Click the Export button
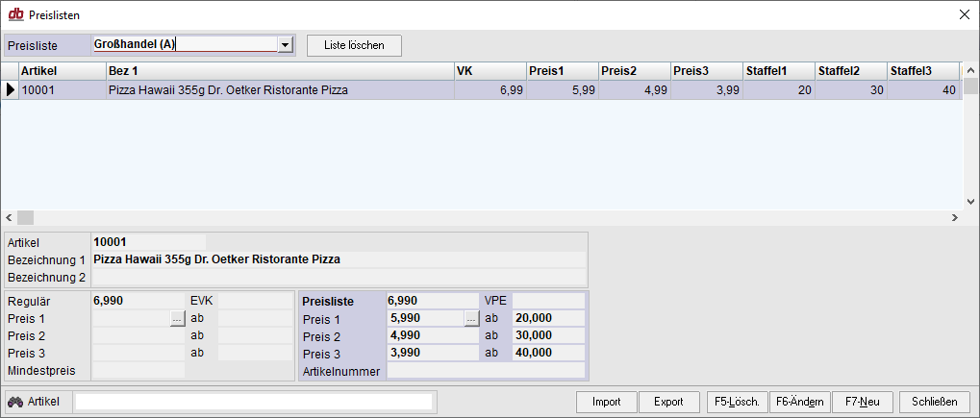The image size is (980, 418). (668, 402)
